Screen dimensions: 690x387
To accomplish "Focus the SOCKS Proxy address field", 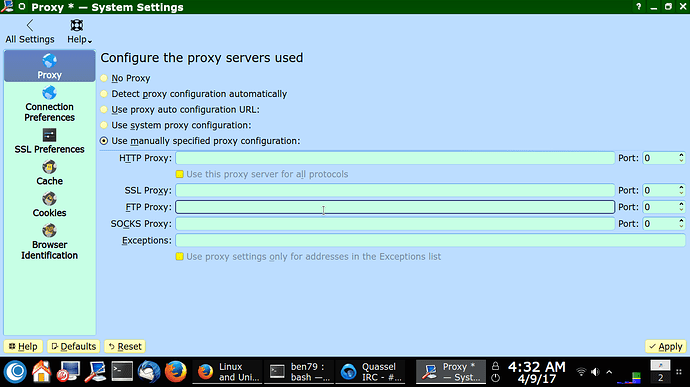I will point(395,224).
